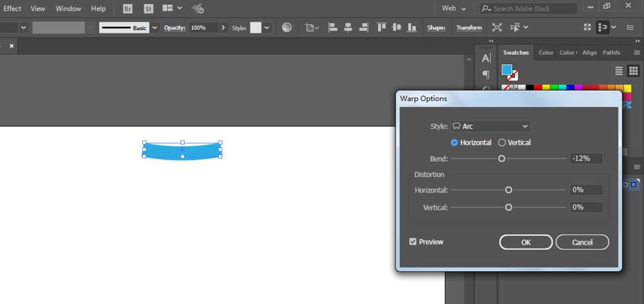Open the Window menu
The width and height of the screenshot is (644, 304).
68,8
